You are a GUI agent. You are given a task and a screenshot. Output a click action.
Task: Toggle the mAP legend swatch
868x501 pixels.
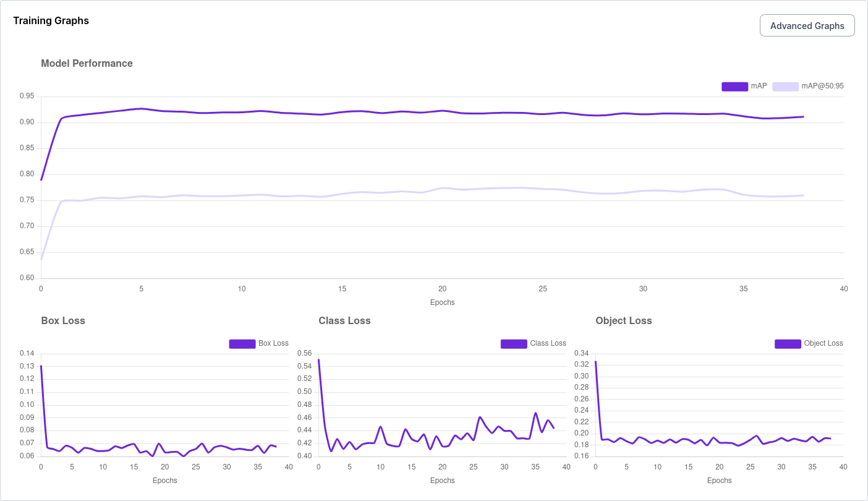point(734,86)
